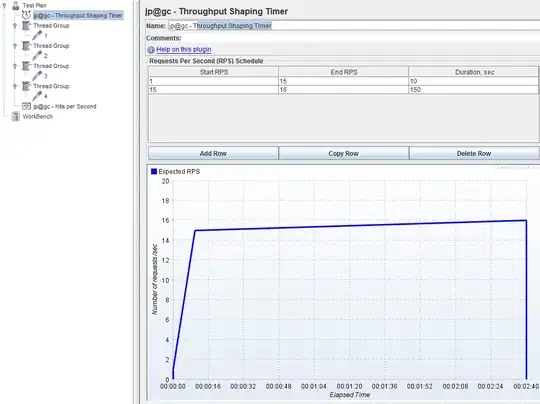Click the WorkBench icon in tree

(x=15, y=116)
